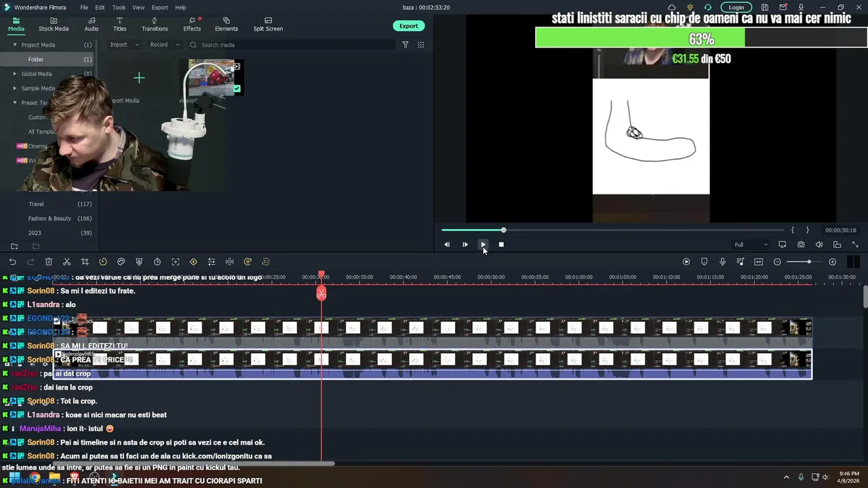Click the green screen icon

tap(139, 262)
